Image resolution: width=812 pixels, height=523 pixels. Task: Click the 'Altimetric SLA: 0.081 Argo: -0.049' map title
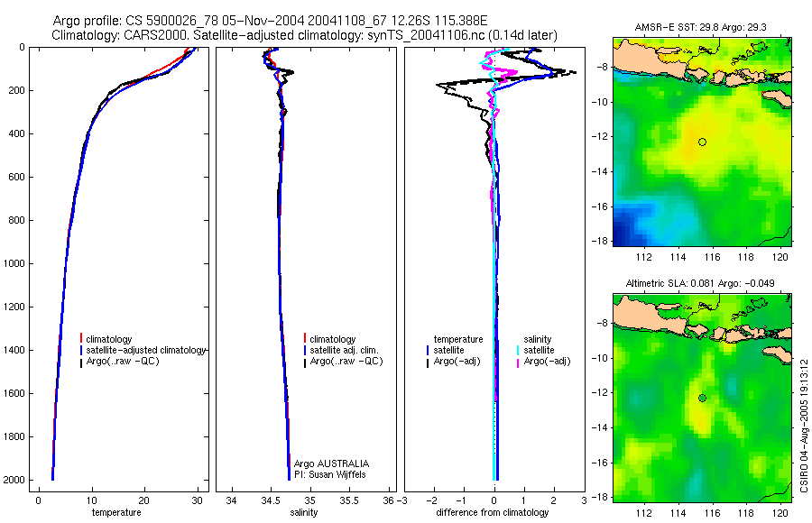pyautogui.click(x=700, y=284)
